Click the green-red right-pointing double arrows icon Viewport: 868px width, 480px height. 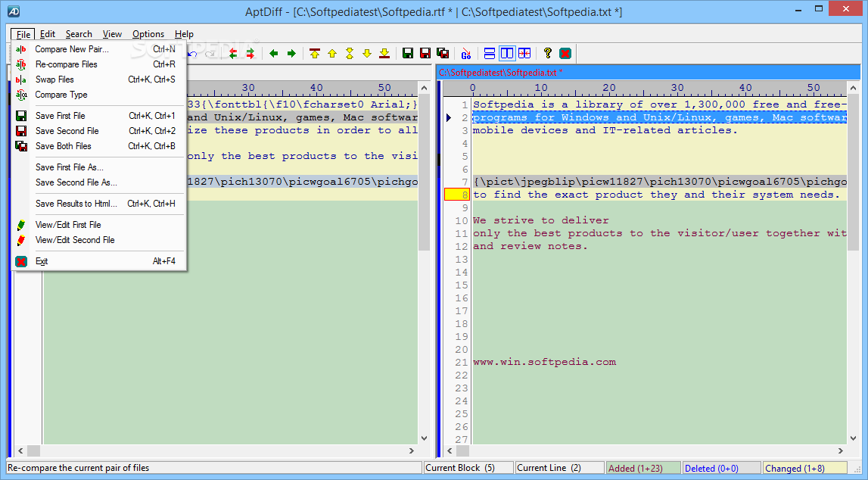250,54
